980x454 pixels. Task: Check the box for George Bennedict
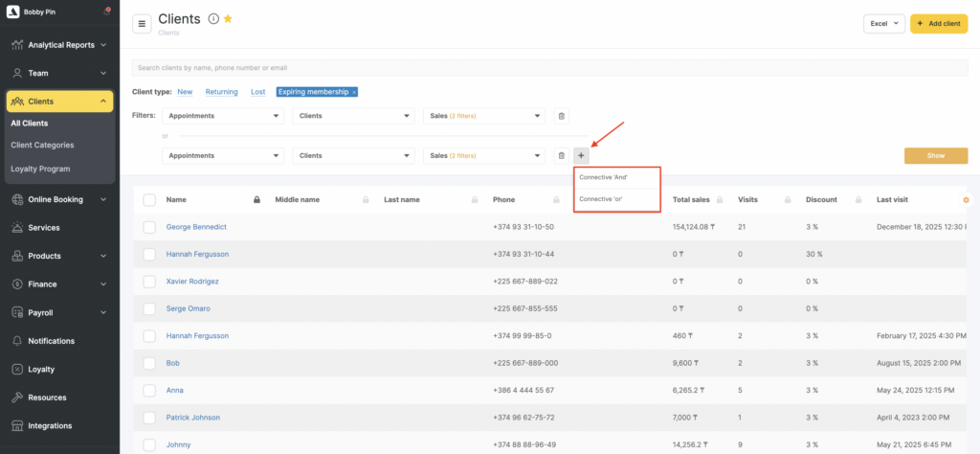(149, 227)
